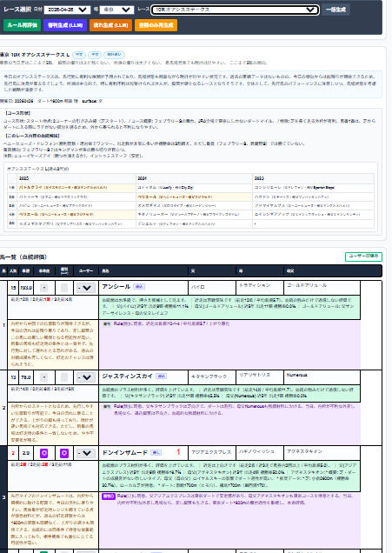
Task: Click the 単勝 column header
Action: (26, 271)
